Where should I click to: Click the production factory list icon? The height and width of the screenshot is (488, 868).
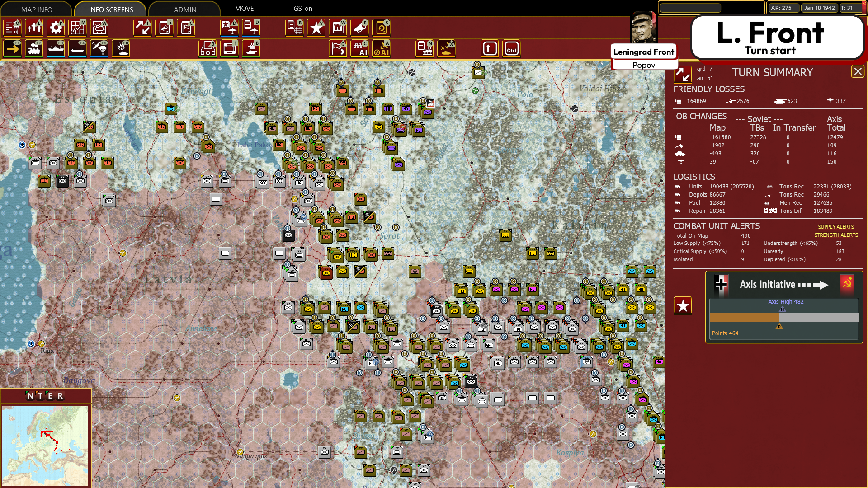425,49
